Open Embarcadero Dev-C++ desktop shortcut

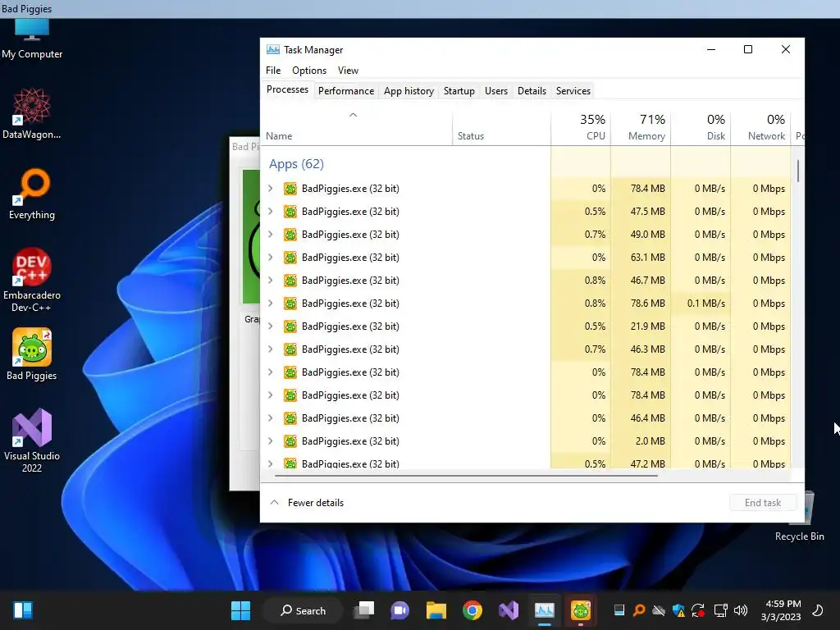click(32, 280)
